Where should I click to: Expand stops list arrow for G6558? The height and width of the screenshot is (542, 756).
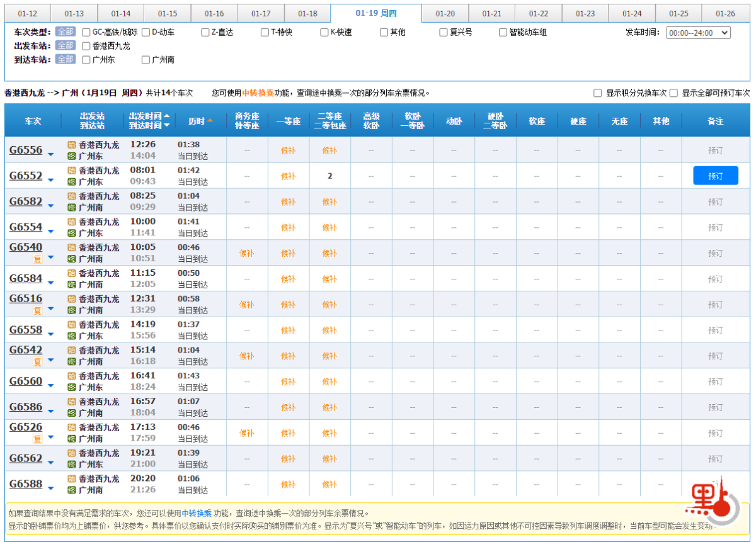[51, 336]
